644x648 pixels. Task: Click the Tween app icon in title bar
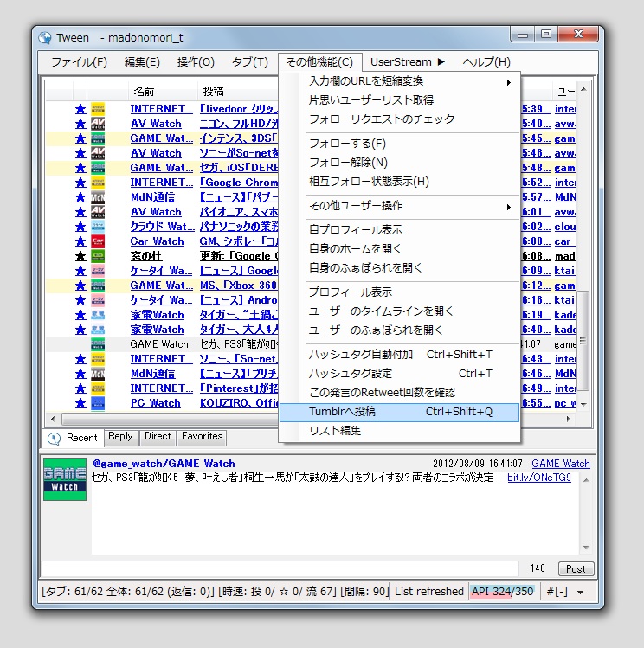(45, 37)
